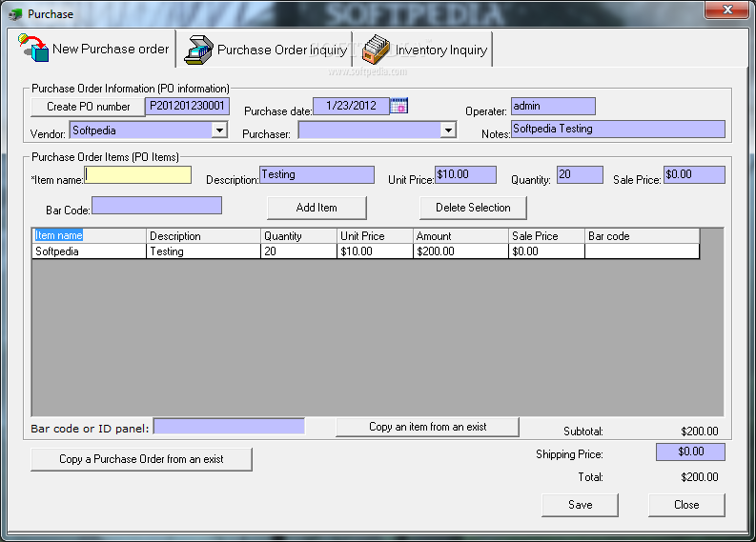Select the $10.00 table cell

pyautogui.click(x=375, y=251)
